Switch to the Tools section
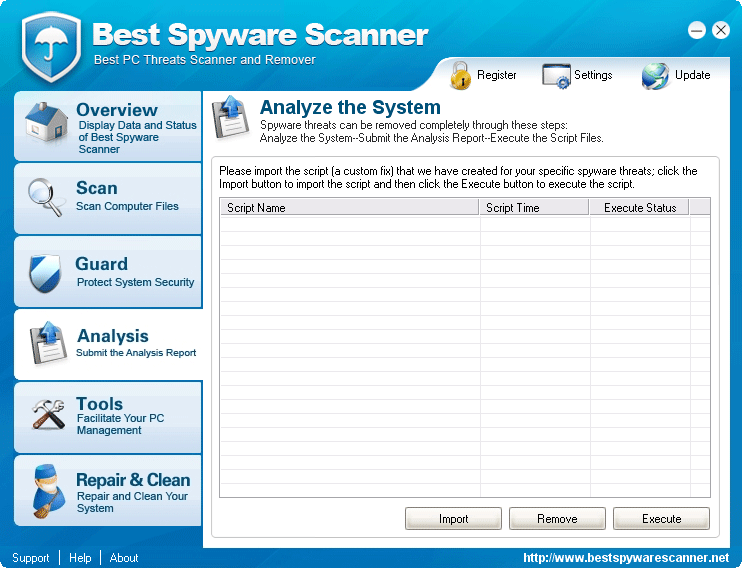 point(108,417)
